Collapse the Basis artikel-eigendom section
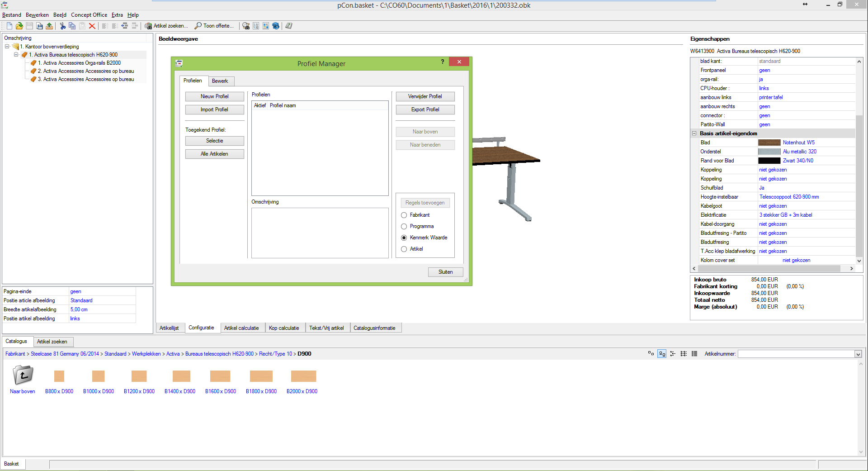Screen dimensions: 868x471 (694, 133)
